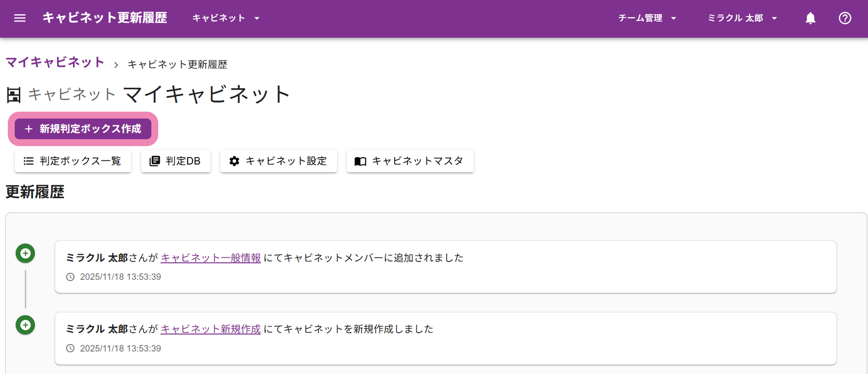This screenshot has width=868, height=374.
Task: Click the キャビネット更新履歴 header title
Action: 105,18
